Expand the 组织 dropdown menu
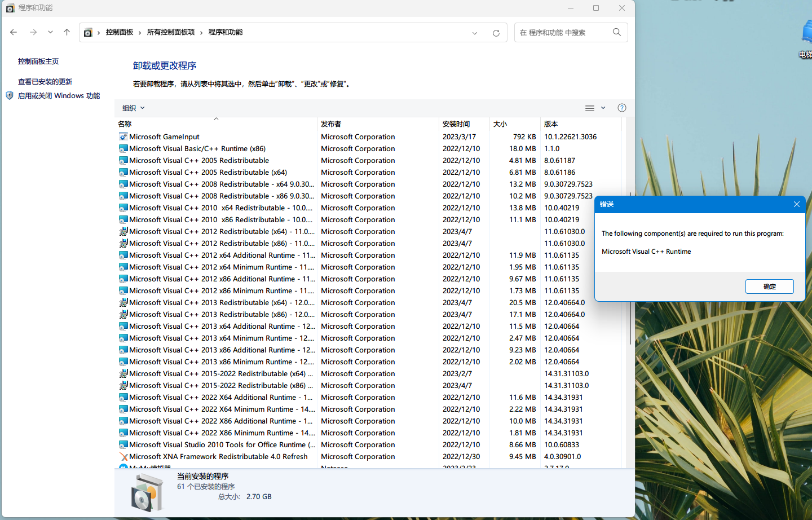 coord(134,108)
